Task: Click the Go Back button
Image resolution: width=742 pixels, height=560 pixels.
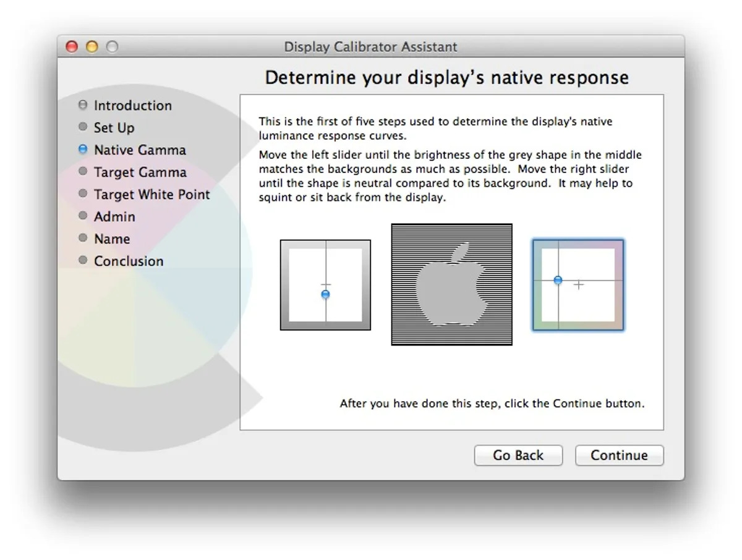Action: (518, 456)
